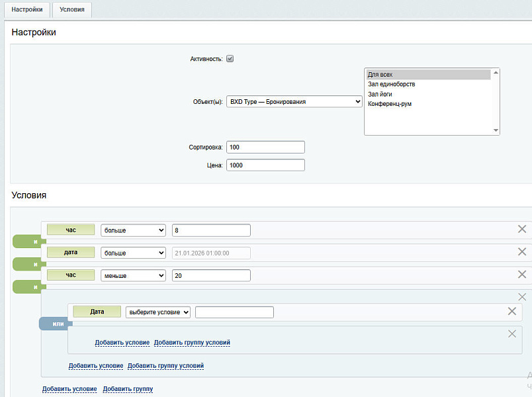Click the bottom 'Добавить группу' link
The height and width of the screenshot is (397, 532).
point(128,389)
